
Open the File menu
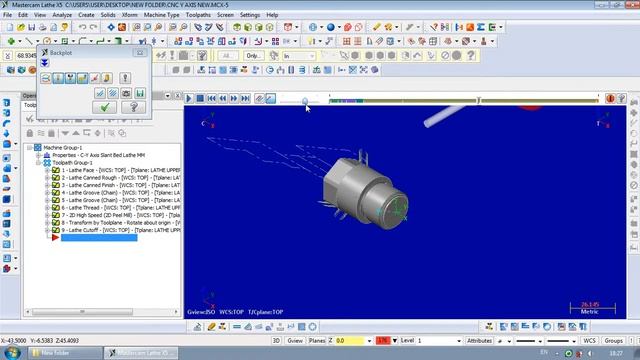7,15
